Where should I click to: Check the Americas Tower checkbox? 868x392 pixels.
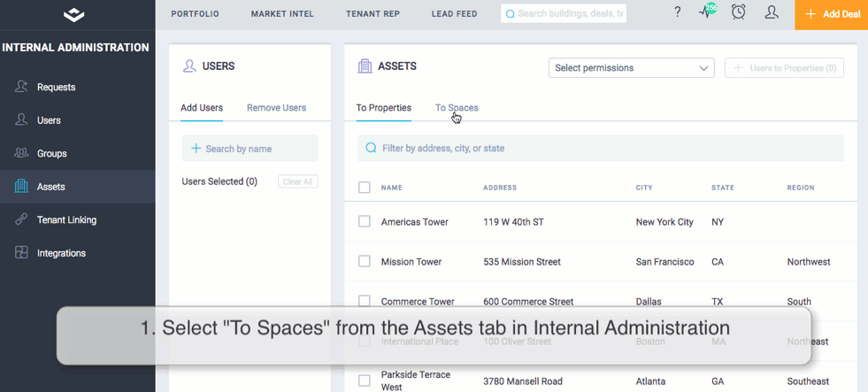[x=365, y=221]
